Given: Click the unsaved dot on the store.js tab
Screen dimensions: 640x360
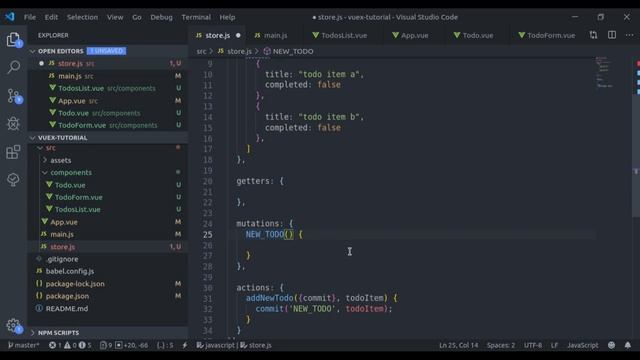Looking at the screenshot, I should [x=238, y=36].
